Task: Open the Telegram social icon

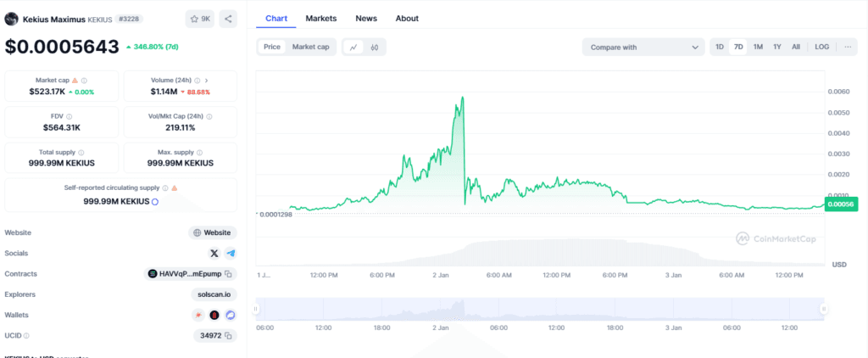Action: pyautogui.click(x=231, y=254)
